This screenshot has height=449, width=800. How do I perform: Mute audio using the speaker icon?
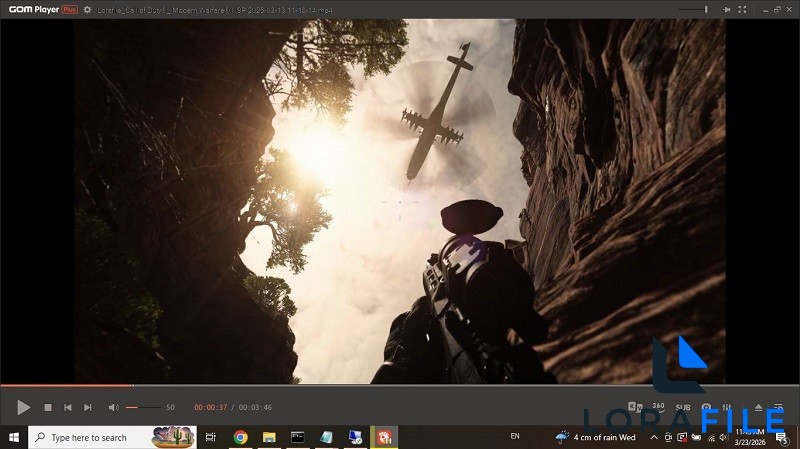pyautogui.click(x=113, y=407)
